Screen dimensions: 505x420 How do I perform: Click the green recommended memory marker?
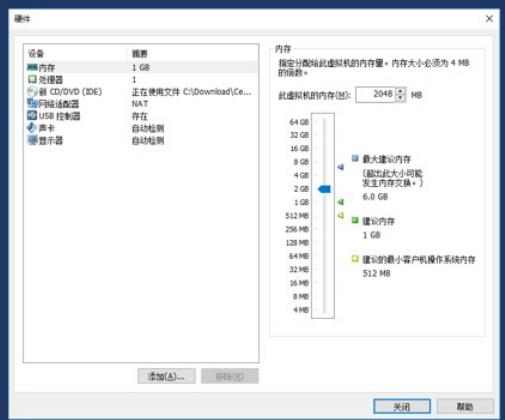[340, 202]
